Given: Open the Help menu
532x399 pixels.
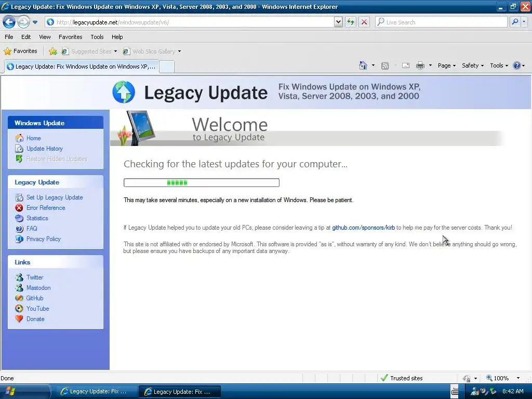Looking at the screenshot, I should (117, 37).
